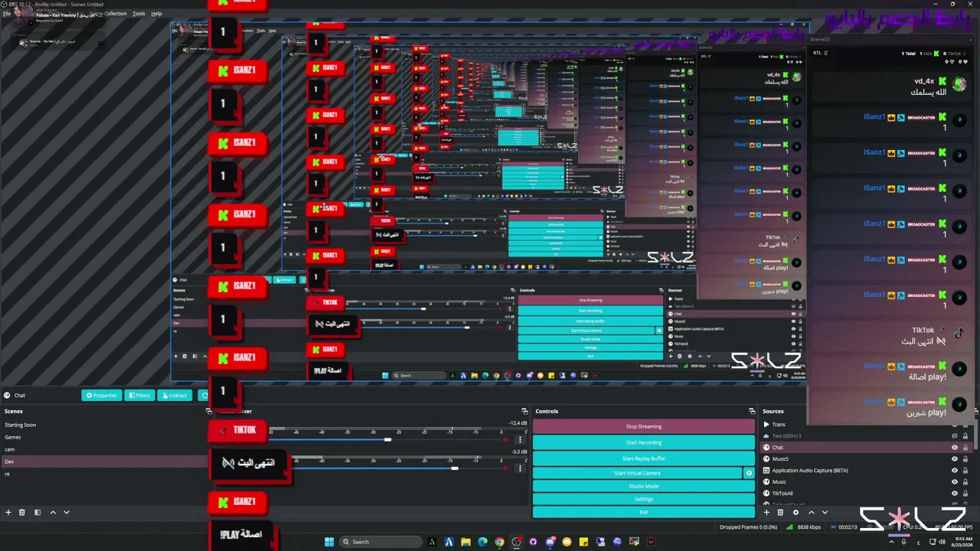
Task: Click the taskbar Search box
Action: (x=381, y=542)
